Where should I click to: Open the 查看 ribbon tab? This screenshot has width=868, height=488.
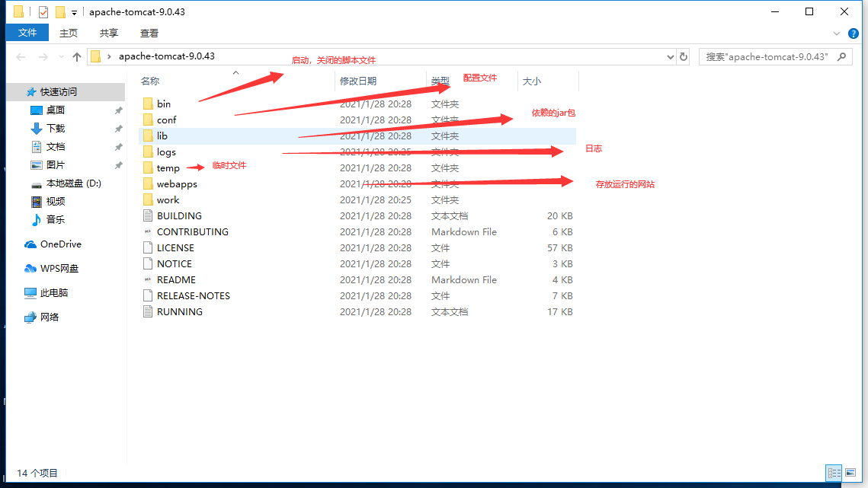tap(149, 33)
